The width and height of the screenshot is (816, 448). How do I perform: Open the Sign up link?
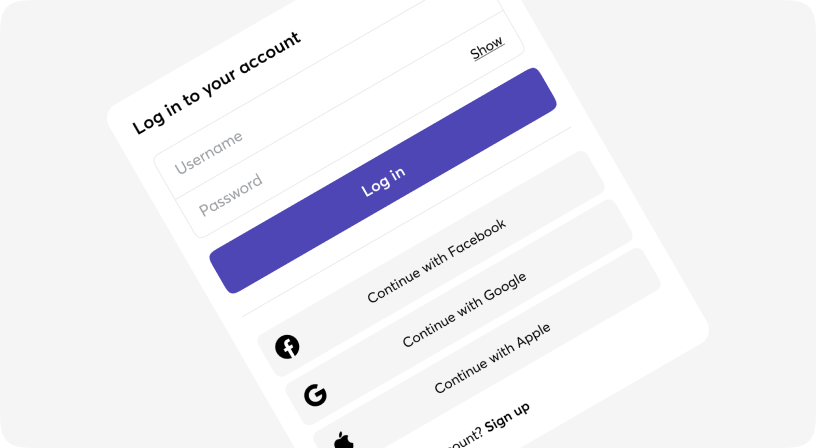[507, 417]
